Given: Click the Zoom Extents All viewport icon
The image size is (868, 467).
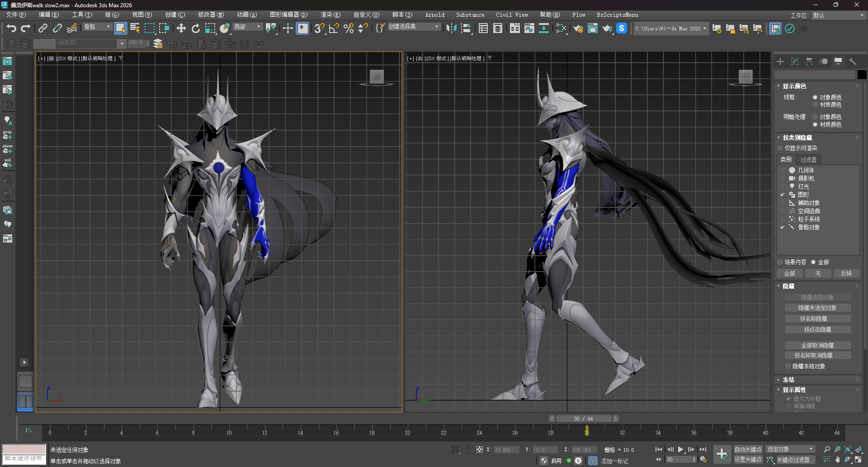Looking at the screenshot, I should pos(858,449).
